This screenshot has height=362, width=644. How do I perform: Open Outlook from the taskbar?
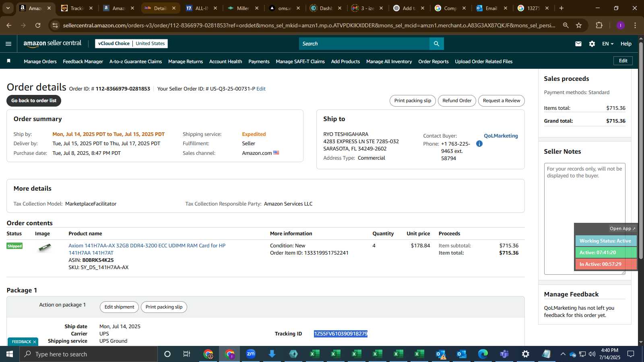(x=461, y=354)
